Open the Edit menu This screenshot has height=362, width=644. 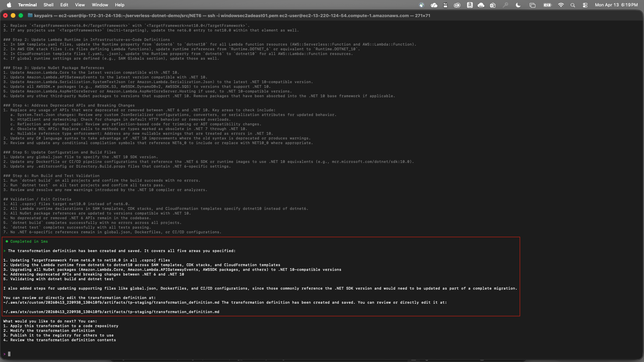click(64, 5)
